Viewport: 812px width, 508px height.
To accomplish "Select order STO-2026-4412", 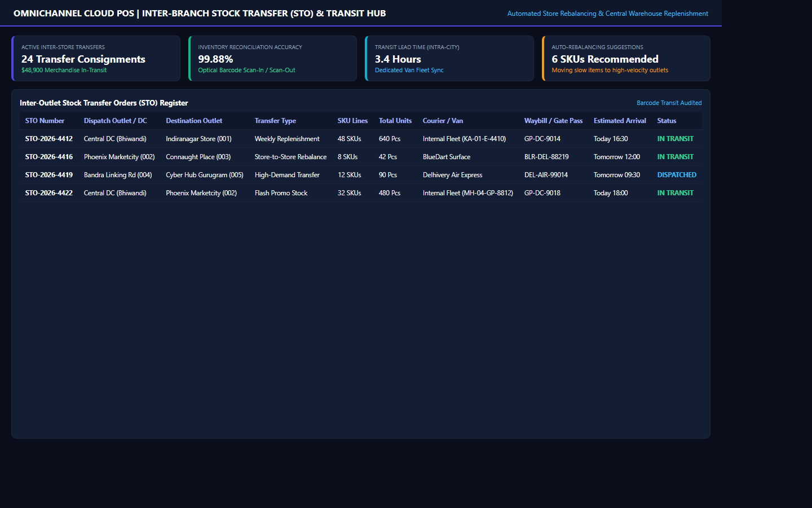I will tap(49, 139).
